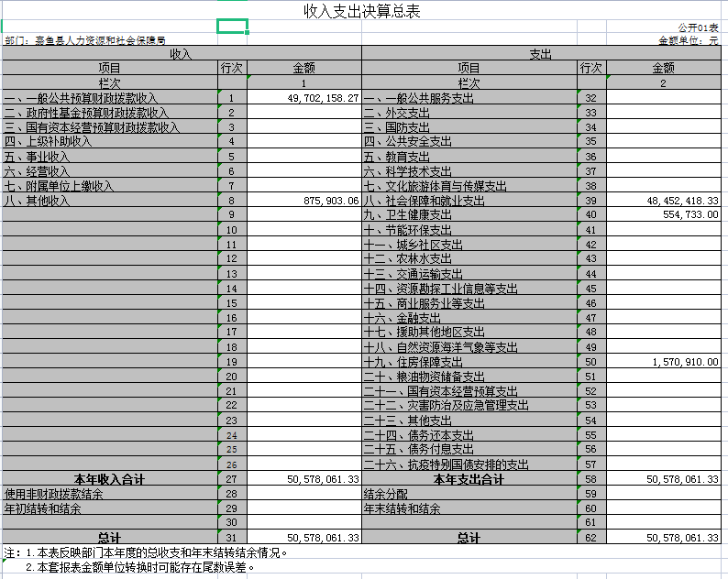Click 八、社会保障和就业支出 cell

click(469, 201)
